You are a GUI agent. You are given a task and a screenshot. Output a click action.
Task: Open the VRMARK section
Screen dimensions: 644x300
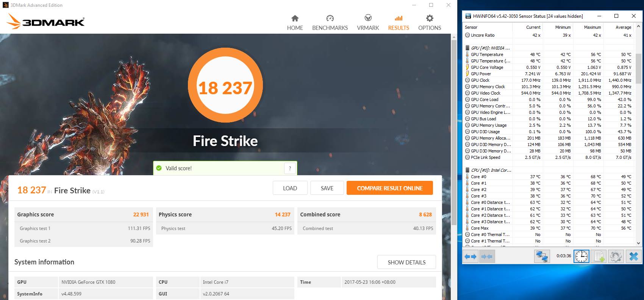[x=368, y=23]
